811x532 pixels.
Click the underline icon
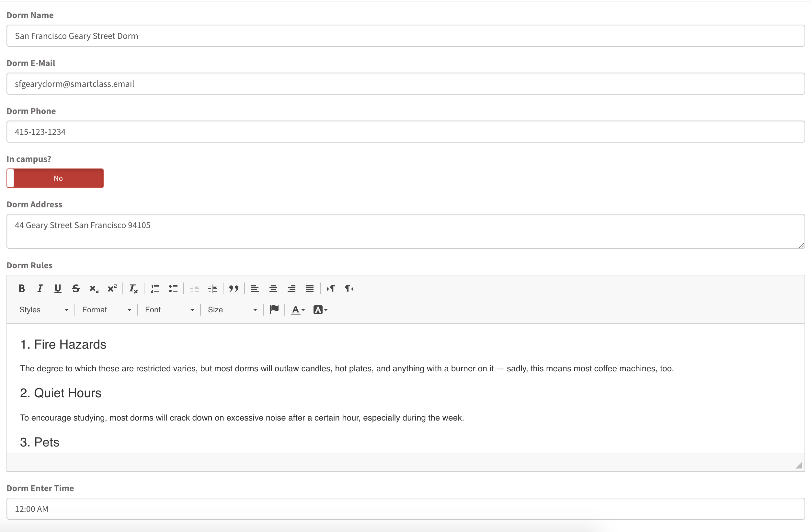click(x=58, y=289)
